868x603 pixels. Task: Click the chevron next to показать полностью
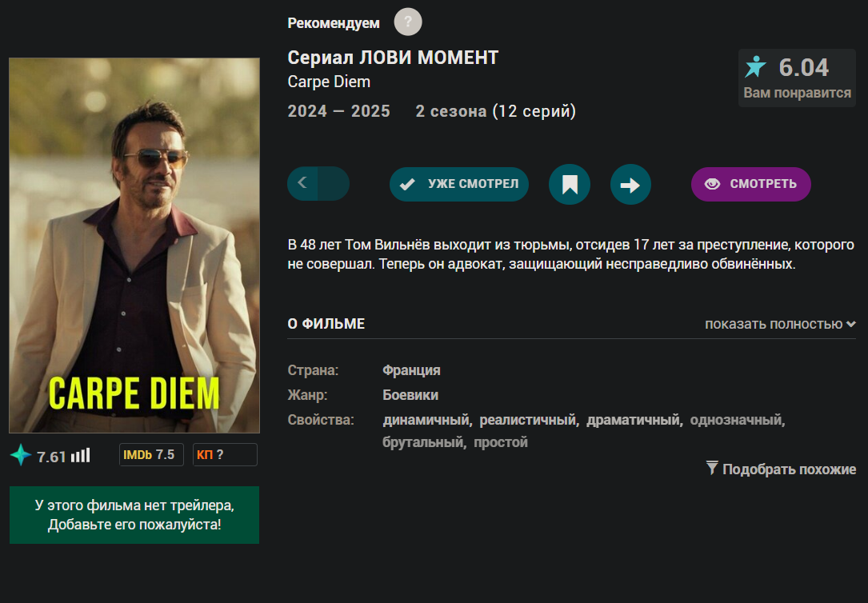pyautogui.click(x=851, y=324)
